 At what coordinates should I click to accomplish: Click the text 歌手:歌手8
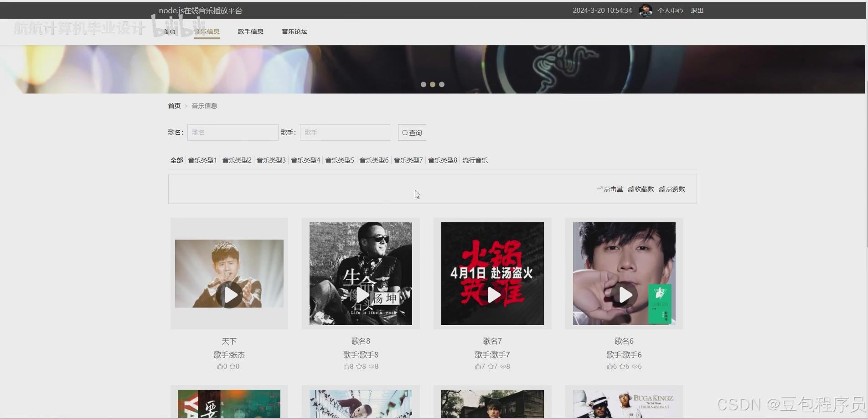[361, 355]
